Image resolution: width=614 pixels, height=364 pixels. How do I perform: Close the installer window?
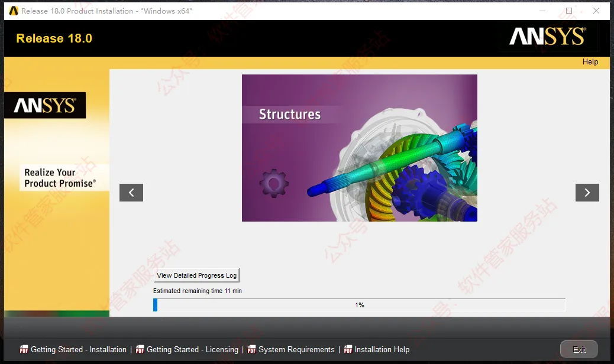point(596,11)
